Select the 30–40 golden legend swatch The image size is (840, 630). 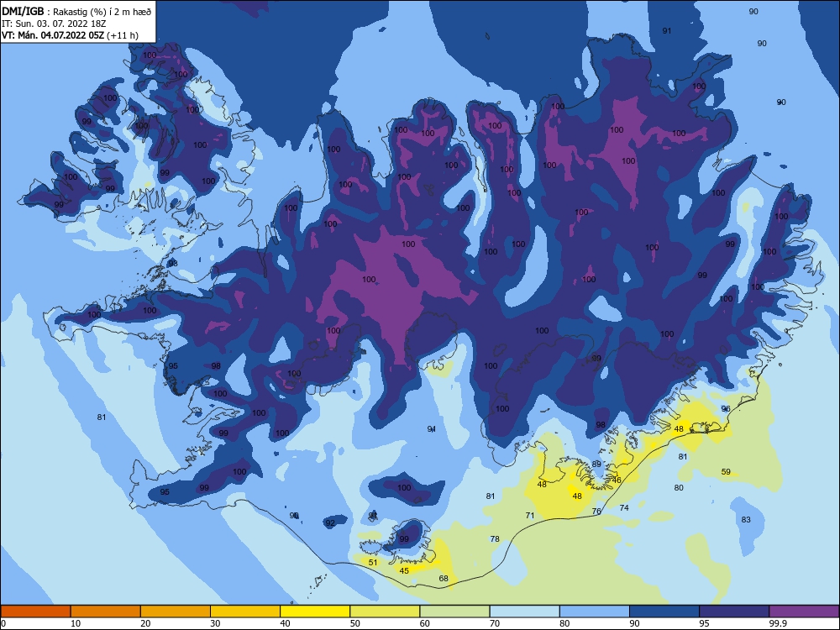coord(245,612)
